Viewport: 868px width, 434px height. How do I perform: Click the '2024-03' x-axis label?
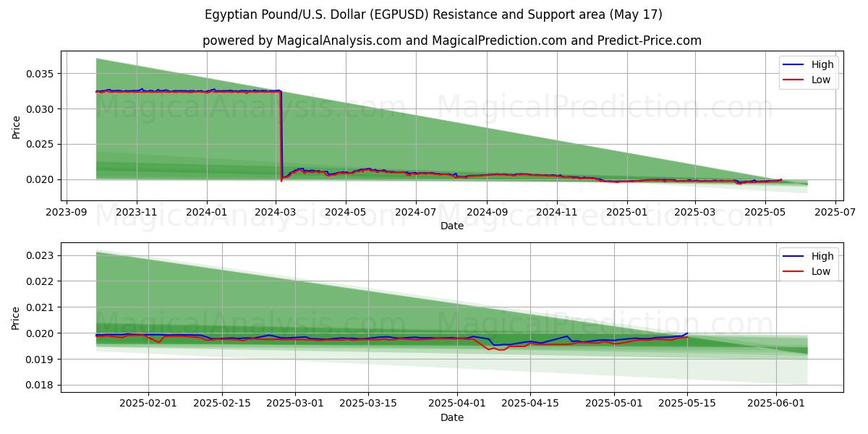click(x=276, y=213)
